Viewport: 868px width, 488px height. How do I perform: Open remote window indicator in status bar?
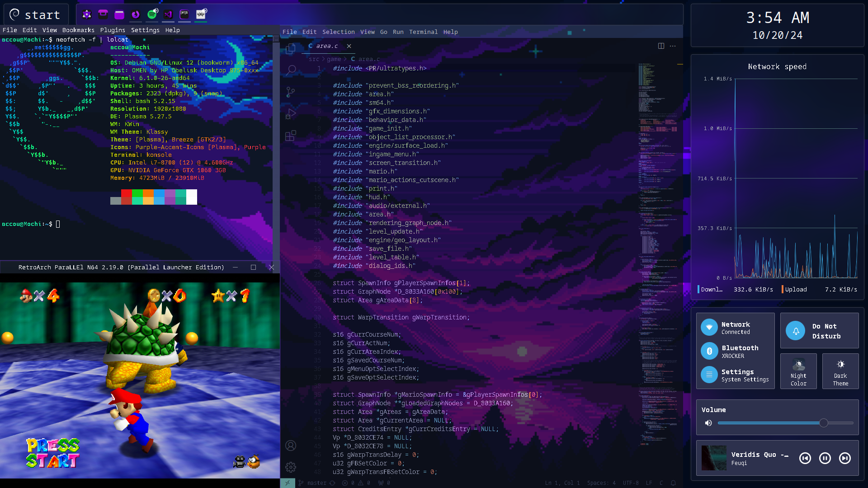[x=288, y=483]
